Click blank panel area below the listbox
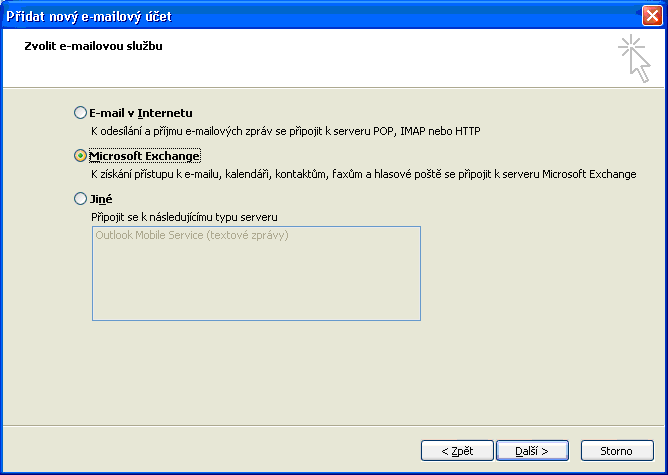 334,371
